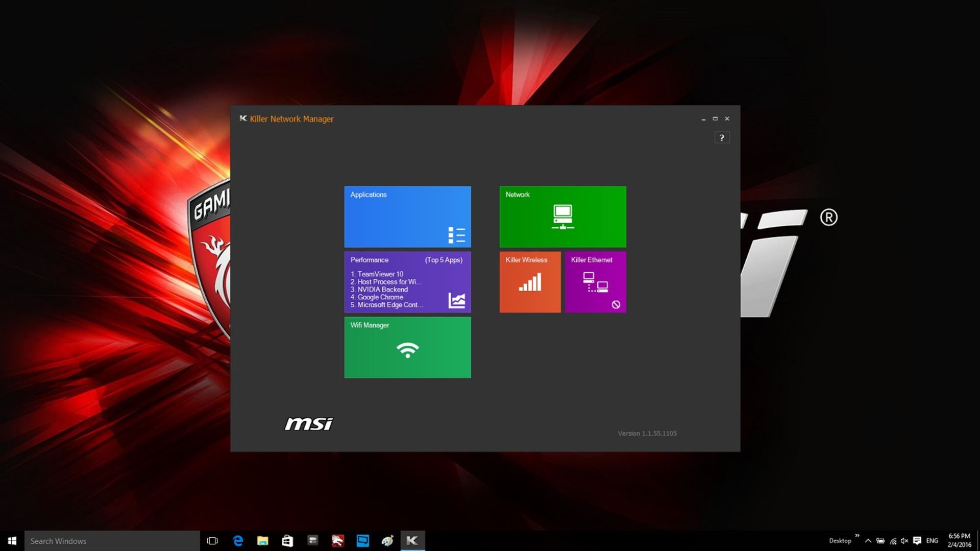The height and width of the screenshot is (551, 980).
Task: Click the help question mark button
Action: tap(722, 138)
